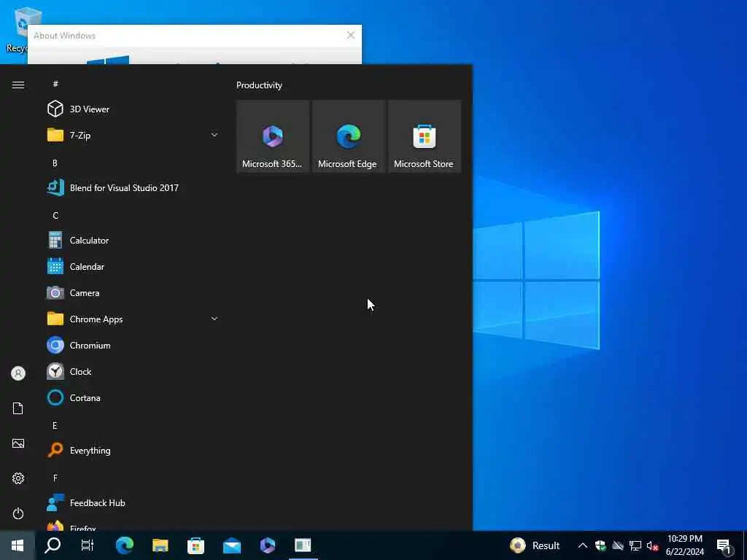Expand the Start menu hamburger button
747x560 pixels.
pos(18,85)
